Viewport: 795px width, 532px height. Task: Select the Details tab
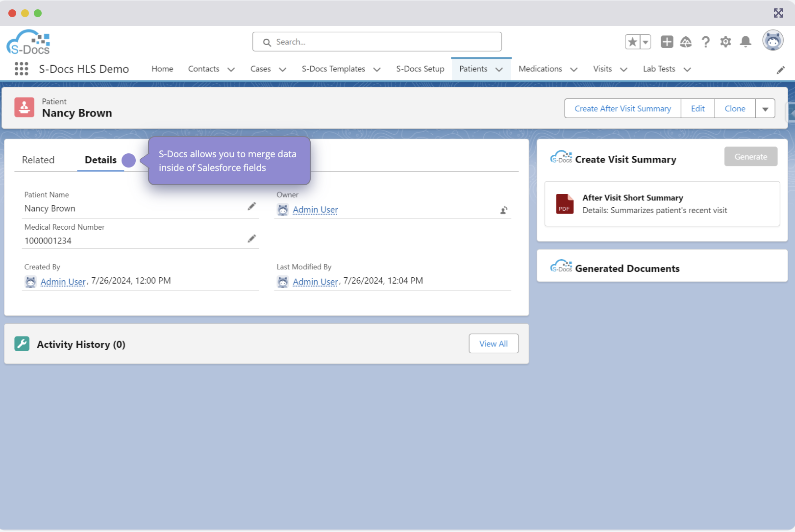(x=100, y=160)
